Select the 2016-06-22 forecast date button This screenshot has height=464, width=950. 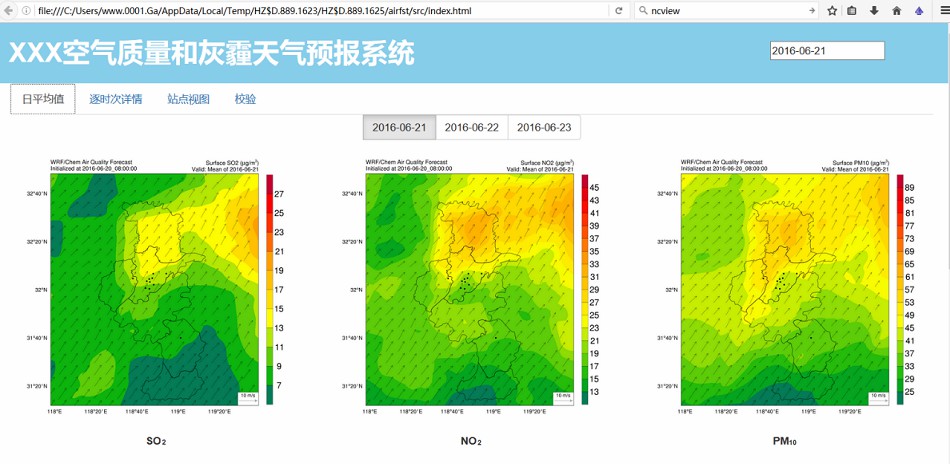point(471,128)
